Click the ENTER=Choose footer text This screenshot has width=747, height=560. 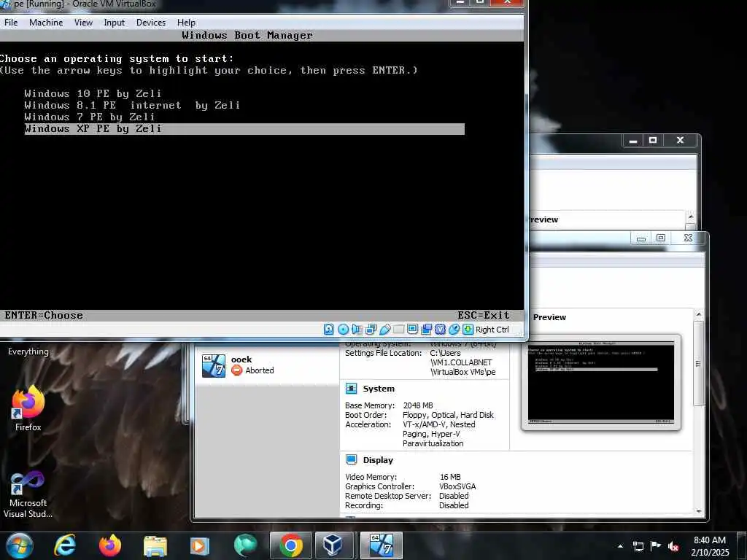[x=44, y=315]
